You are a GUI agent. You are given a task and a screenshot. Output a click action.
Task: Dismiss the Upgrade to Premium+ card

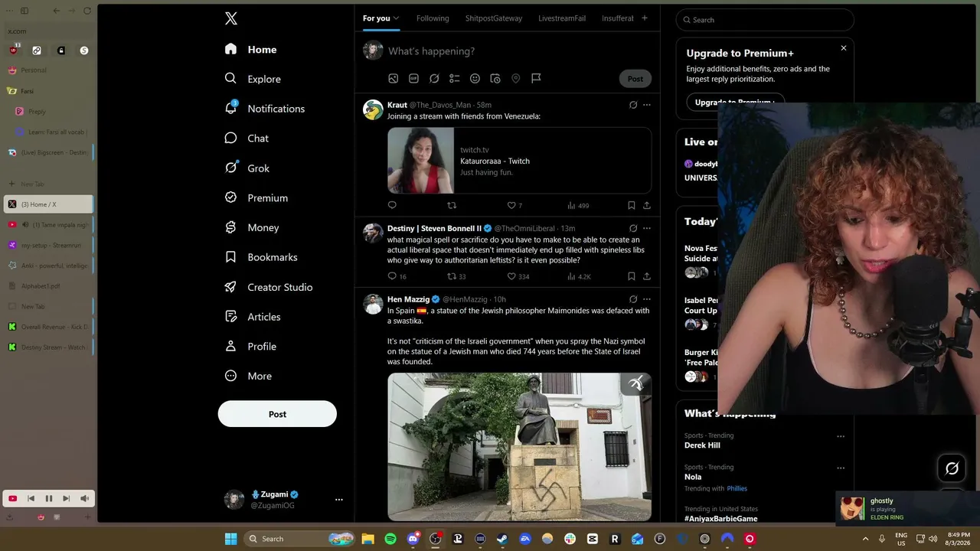[844, 48]
